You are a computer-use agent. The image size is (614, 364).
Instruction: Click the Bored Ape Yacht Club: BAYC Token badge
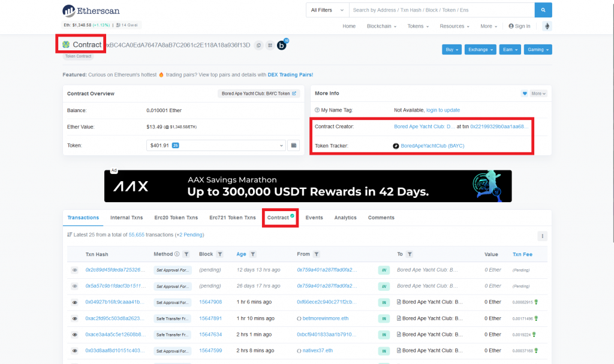tap(259, 94)
